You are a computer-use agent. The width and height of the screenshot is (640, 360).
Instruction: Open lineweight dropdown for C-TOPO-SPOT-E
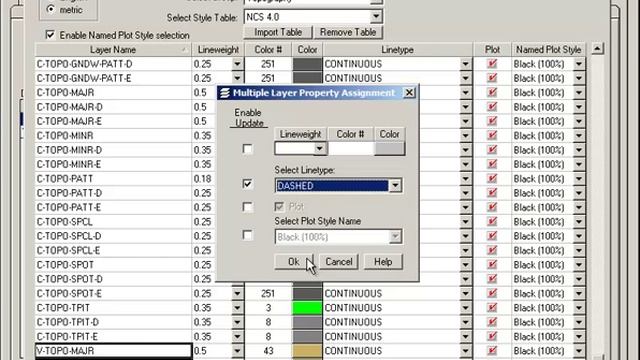pyautogui.click(x=237, y=293)
